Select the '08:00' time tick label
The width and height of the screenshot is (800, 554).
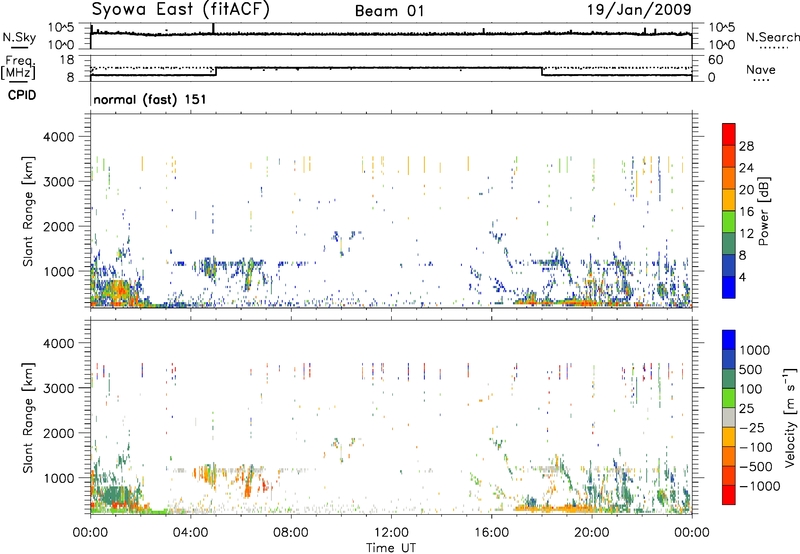pos(291,533)
